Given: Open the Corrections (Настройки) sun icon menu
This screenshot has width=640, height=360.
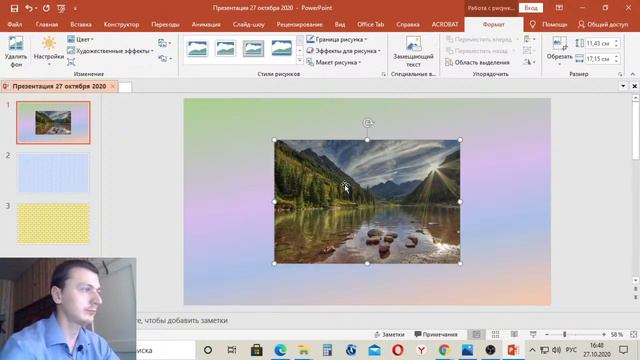Looking at the screenshot, I should [x=49, y=51].
